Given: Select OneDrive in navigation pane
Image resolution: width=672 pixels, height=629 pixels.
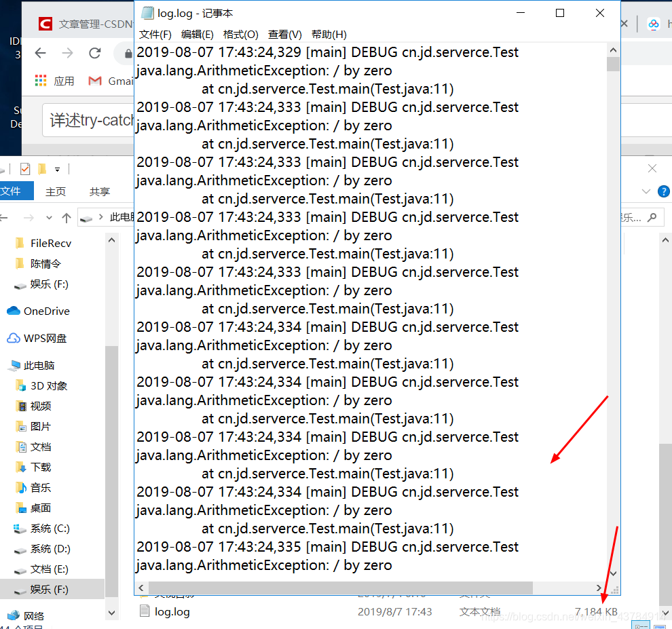Looking at the screenshot, I should 38,311.
